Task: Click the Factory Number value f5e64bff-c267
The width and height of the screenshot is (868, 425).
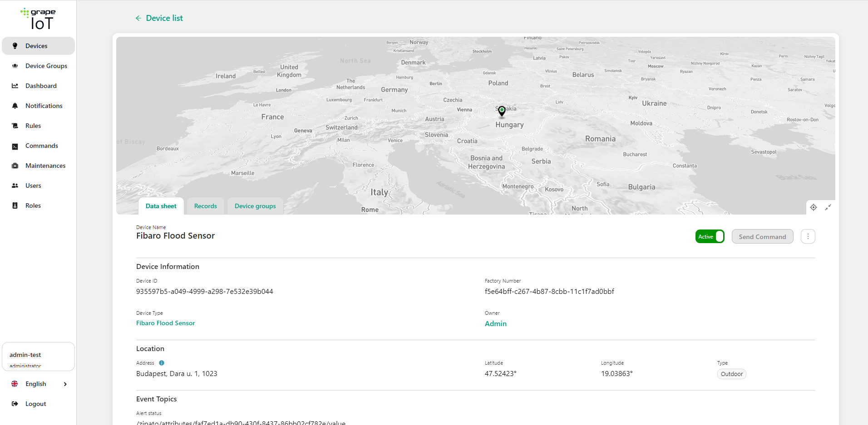Action: [549, 291]
